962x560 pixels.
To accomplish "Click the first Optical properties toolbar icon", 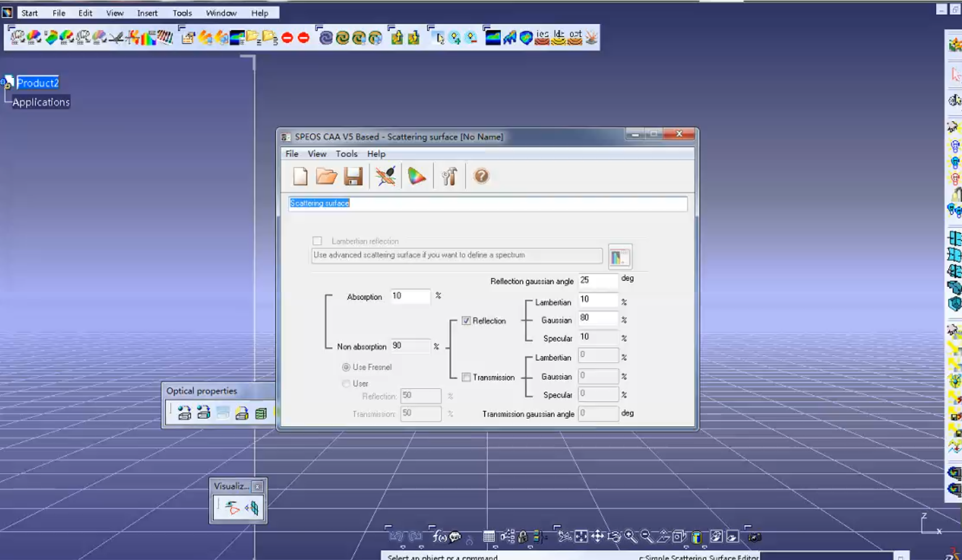I will pos(184,413).
